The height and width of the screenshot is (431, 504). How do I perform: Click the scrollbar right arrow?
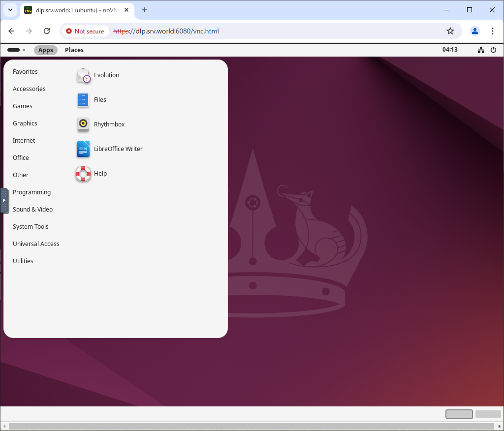coord(500,426)
